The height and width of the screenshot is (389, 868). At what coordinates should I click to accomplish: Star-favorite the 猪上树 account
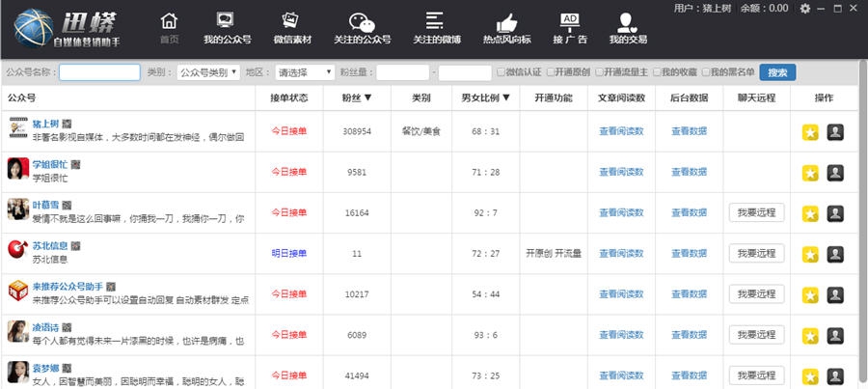click(x=810, y=132)
